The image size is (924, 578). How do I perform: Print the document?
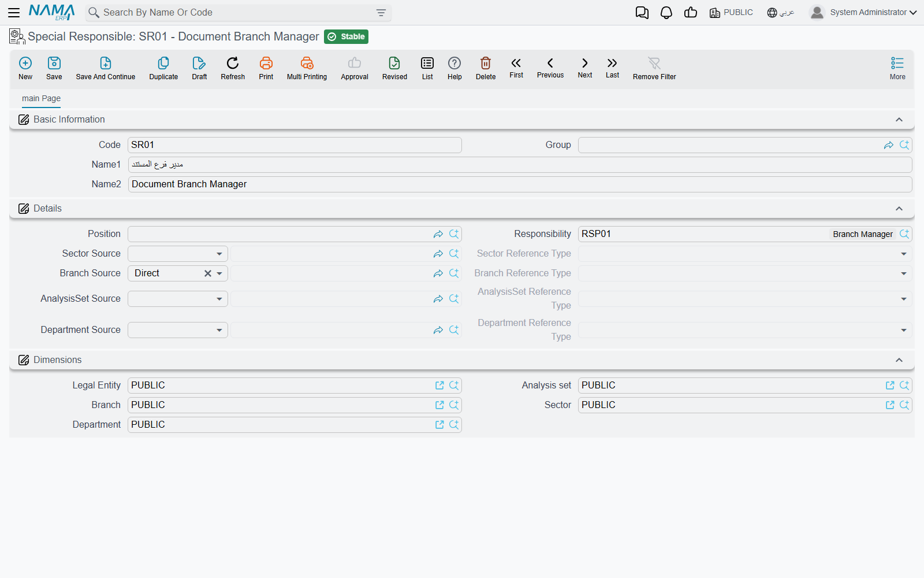tap(266, 68)
